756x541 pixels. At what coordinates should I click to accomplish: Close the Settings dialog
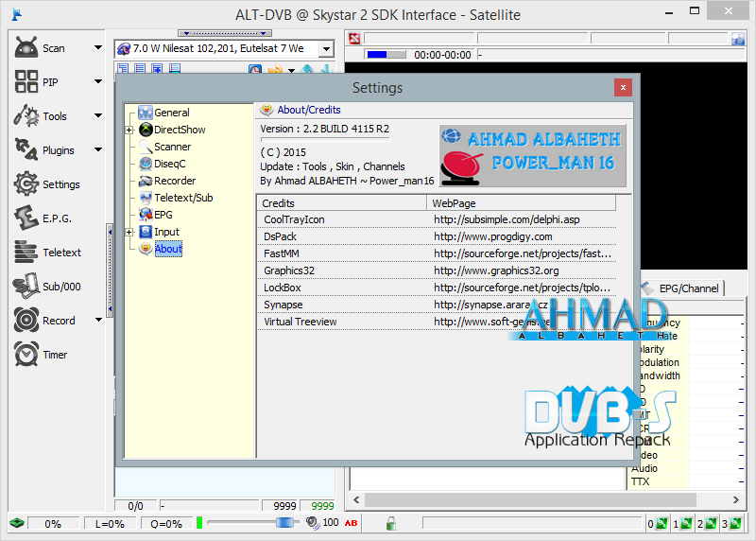coord(623,87)
